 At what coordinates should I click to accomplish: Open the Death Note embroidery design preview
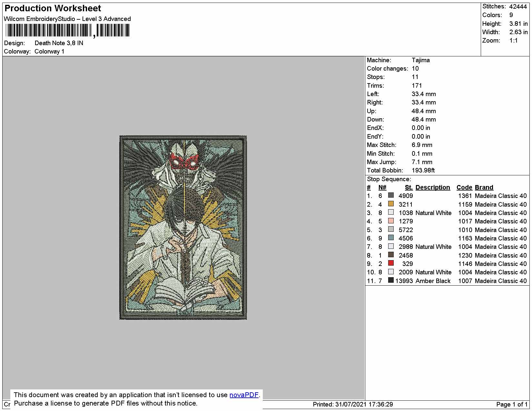pos(183,228)
